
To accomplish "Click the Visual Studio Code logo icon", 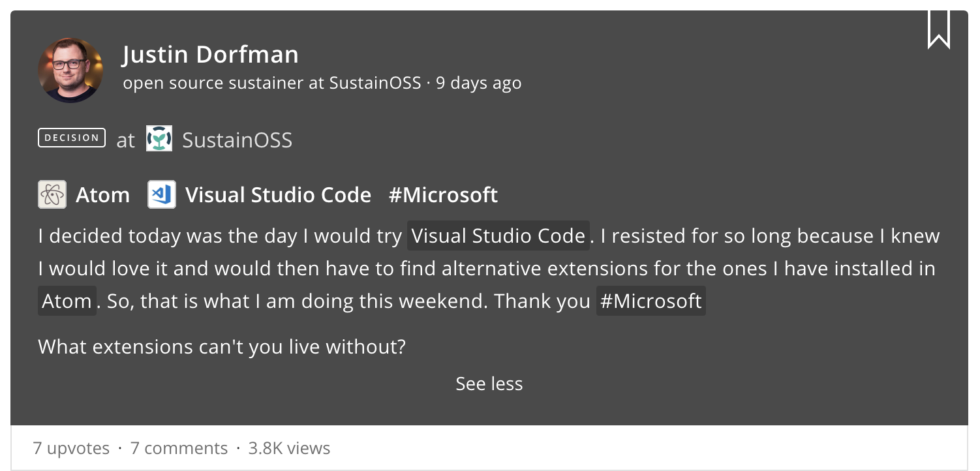I will point(162,194).
